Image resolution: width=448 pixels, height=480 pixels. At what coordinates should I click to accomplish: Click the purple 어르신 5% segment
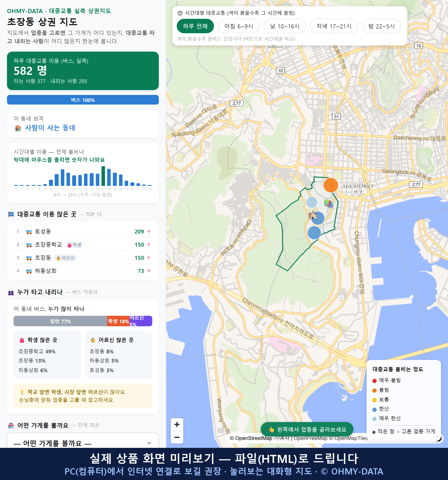[x=141, y=321]
